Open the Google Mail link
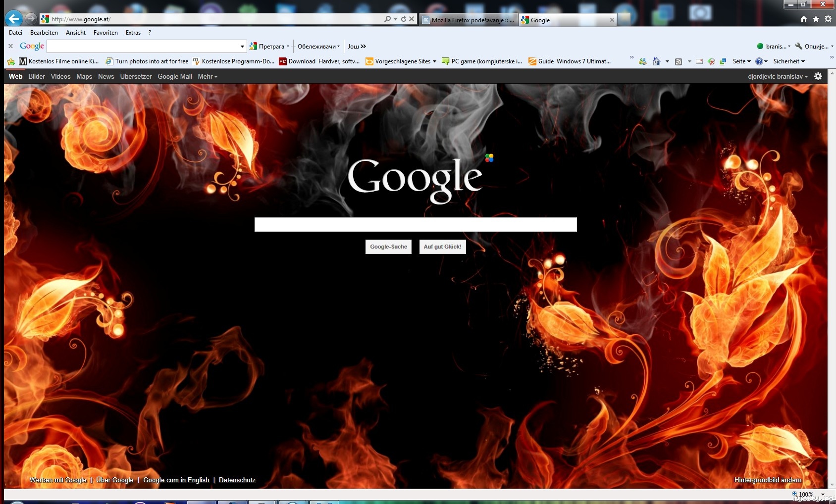836x504 pixels. point(175,76)
